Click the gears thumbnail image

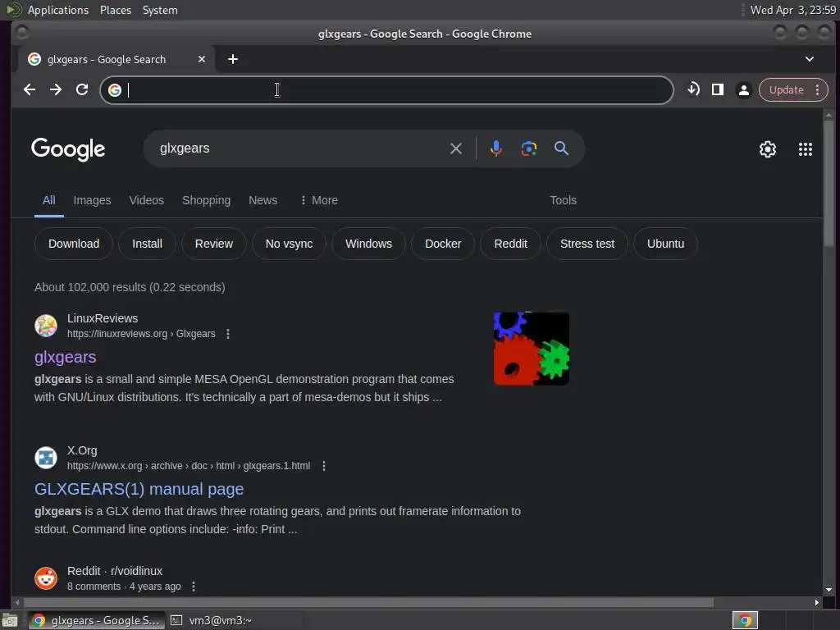[x=532, y=349]
